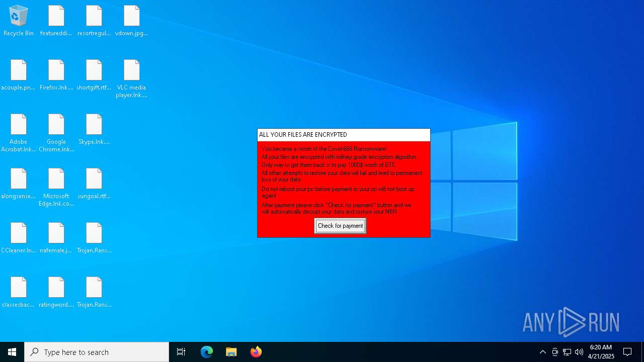Screen dimensions: 644x362
Task: Click the 'Do not reboot your pc' warning text
Action: tap(338, 192)
